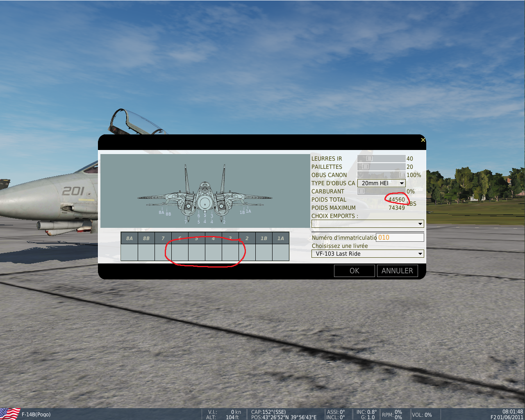
Task: Select the empty slot under pylon 8B
Action: pos(146,252)
